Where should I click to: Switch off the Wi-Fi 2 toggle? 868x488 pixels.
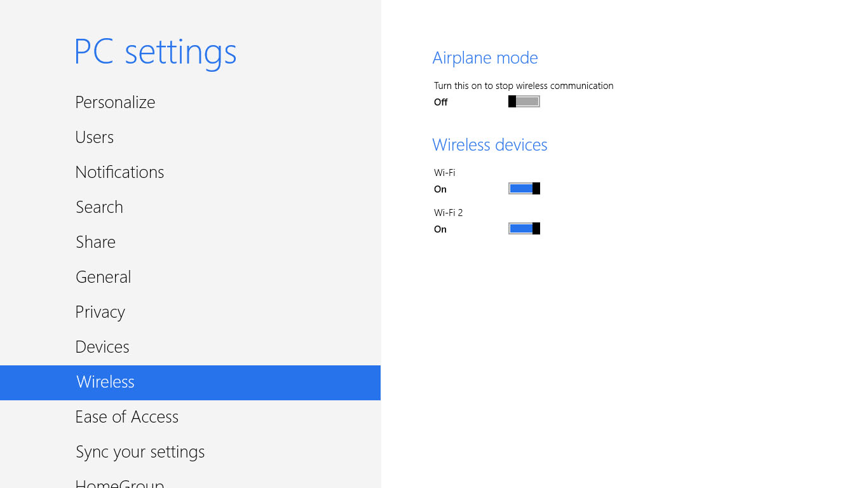(524, 229)
